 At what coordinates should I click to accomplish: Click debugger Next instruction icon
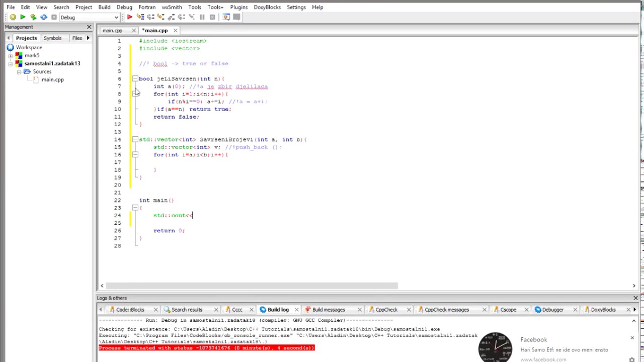[182, 17]
